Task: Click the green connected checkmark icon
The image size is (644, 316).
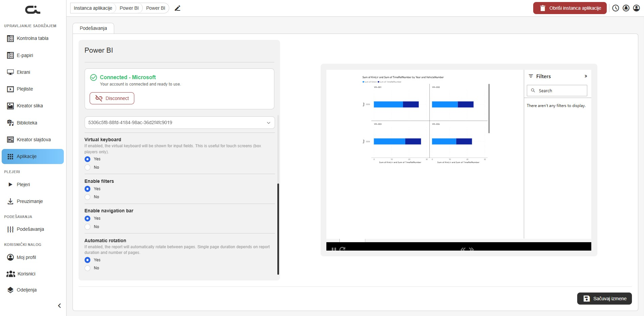Action: (94, 77)
